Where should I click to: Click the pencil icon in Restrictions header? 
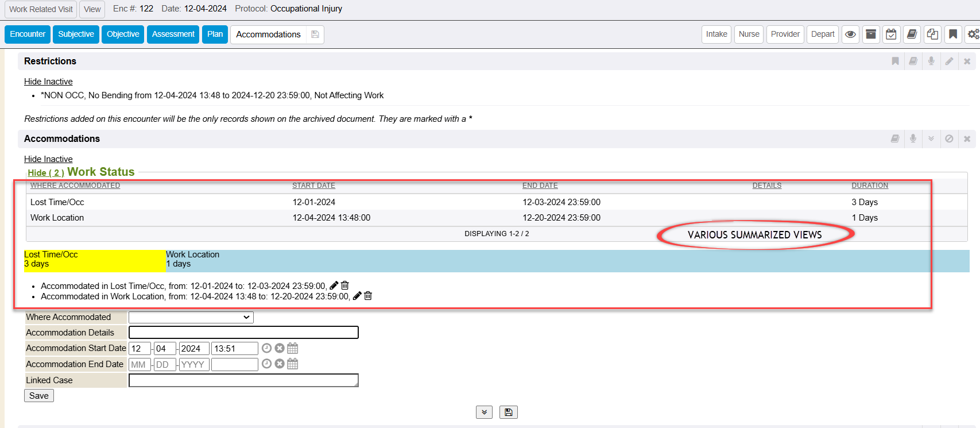pyautogui.click(x=949, y=61)
